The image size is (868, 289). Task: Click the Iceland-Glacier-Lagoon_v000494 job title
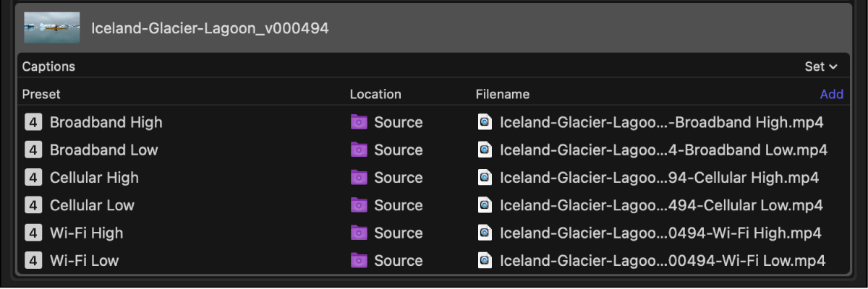(x=210, y=28)
